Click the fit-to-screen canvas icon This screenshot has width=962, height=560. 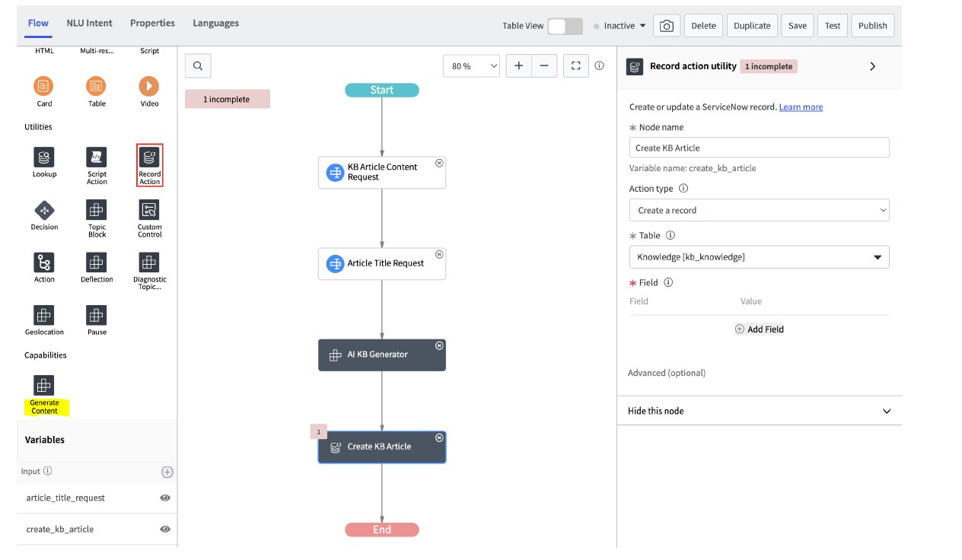coord(576,66)
